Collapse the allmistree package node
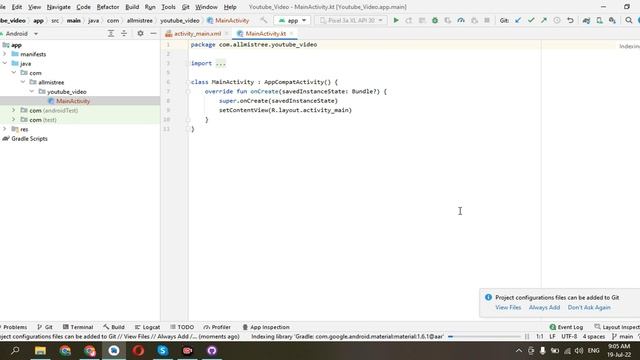The height and width of the screenshot is (360, 640). pyautogui.click(x=23, y=82)
